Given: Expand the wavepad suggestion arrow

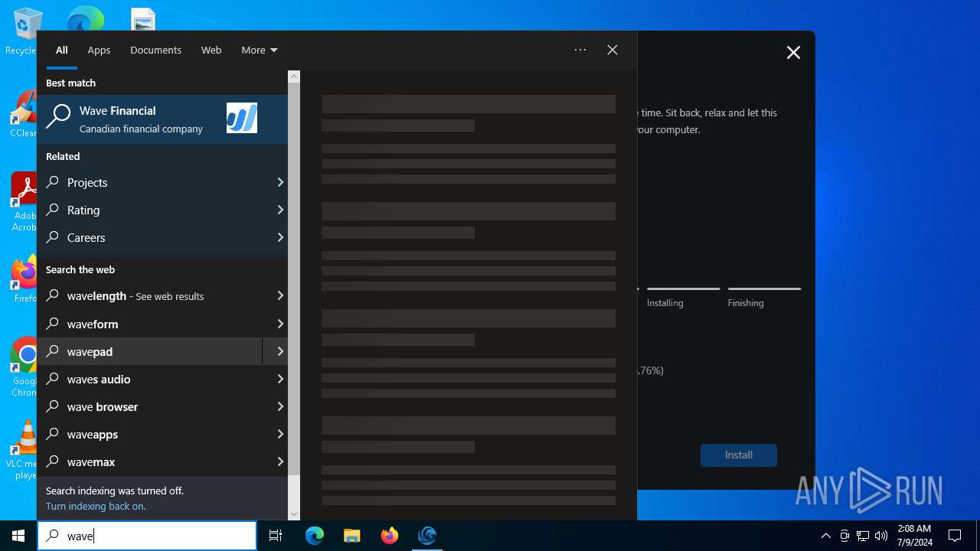Looking at the screenshot, I should [280, 351].
